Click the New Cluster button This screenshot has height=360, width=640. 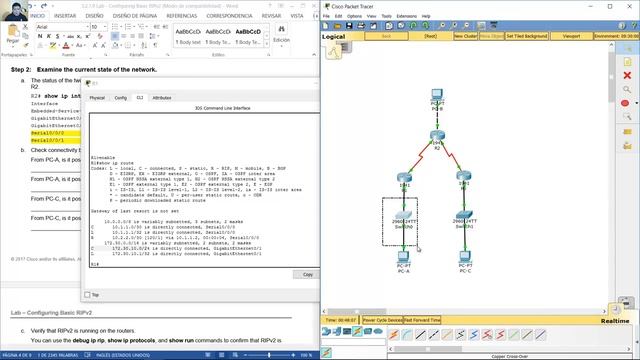point(465,36)
